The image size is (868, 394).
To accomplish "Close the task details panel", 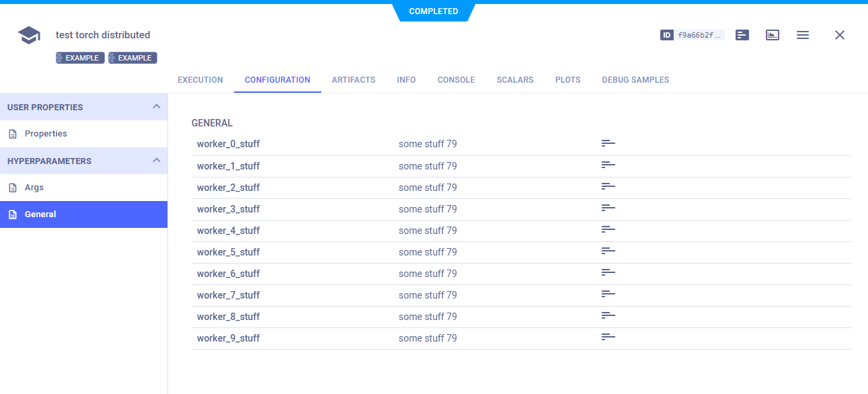I will (x=839, y=35).
